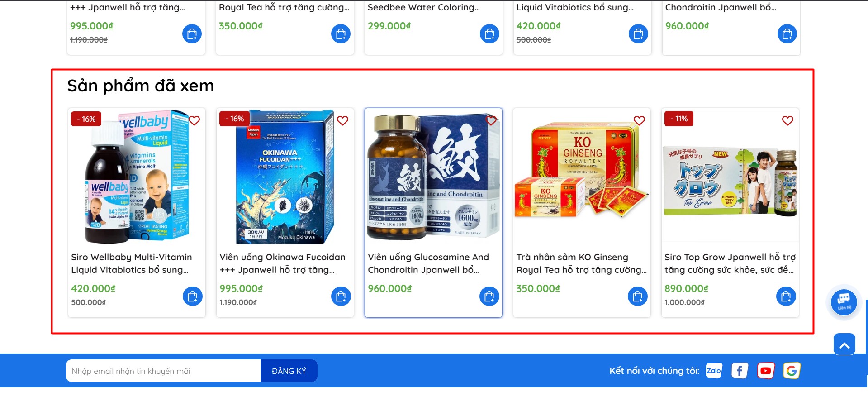Add Trà nhân sâm KO Ginseng to cart
Viewport: 868px width, 411px height.
[x=637, y=296]
